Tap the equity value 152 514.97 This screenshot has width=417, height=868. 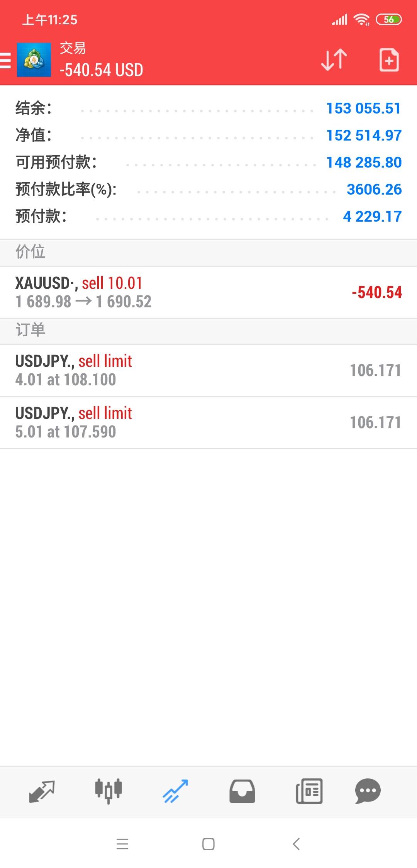(x=364, y=136)
